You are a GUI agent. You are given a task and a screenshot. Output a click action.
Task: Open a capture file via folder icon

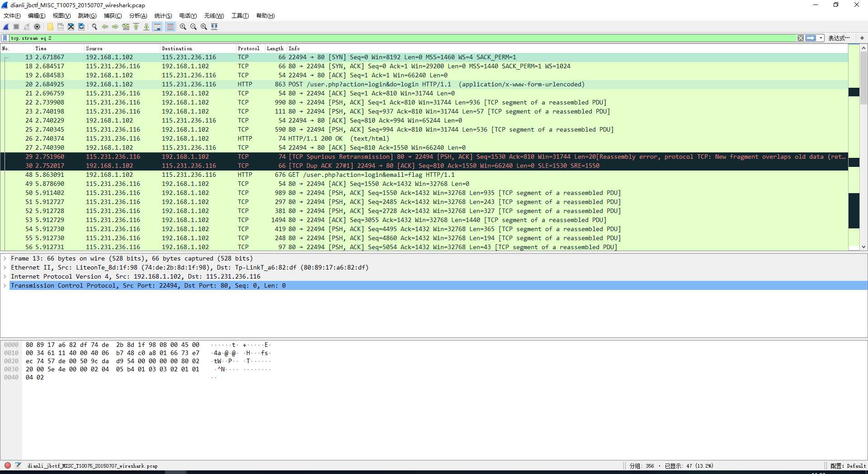click(50, 27)
